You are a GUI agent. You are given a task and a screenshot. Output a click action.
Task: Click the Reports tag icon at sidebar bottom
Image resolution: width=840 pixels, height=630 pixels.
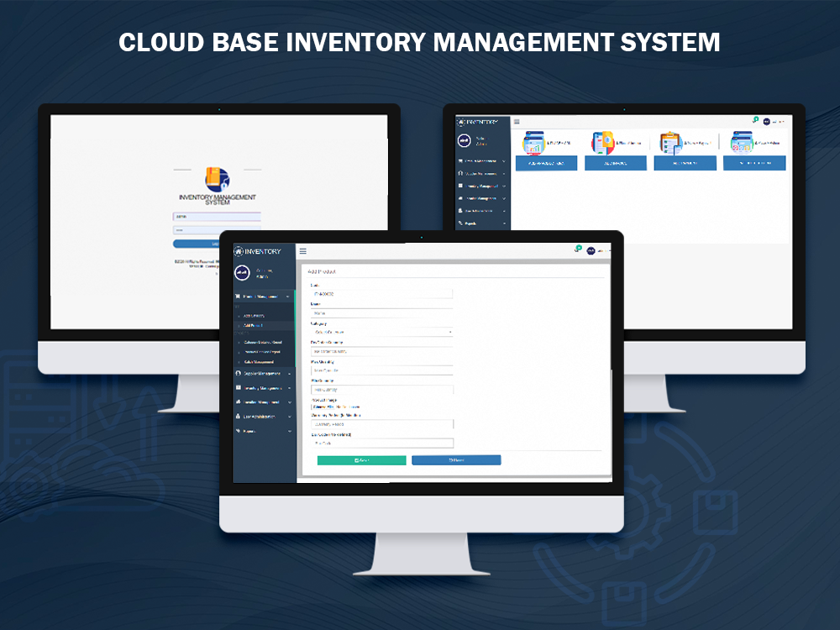[x=237, y=430]
